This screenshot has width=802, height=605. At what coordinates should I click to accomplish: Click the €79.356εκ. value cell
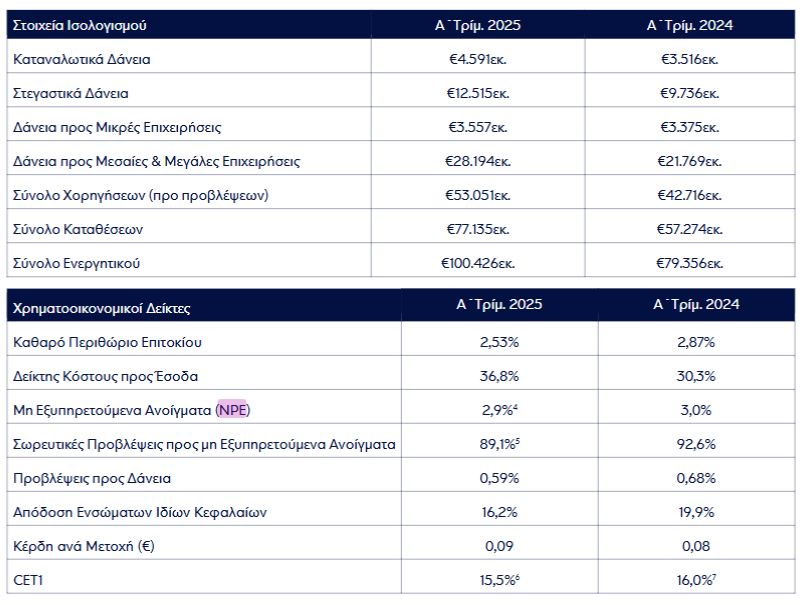point(688,263)
